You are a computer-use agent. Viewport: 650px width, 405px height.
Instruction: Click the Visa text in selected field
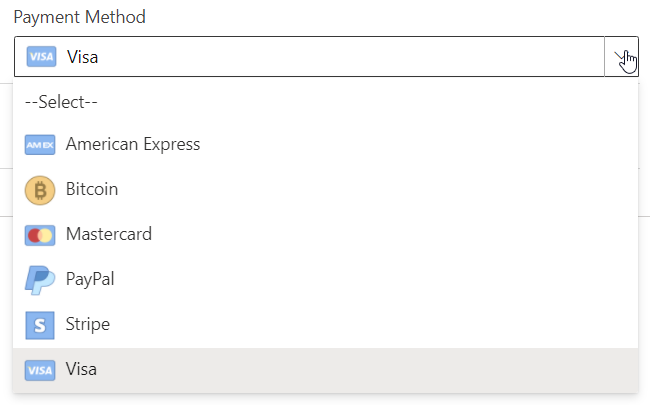(x=82, y=57)
